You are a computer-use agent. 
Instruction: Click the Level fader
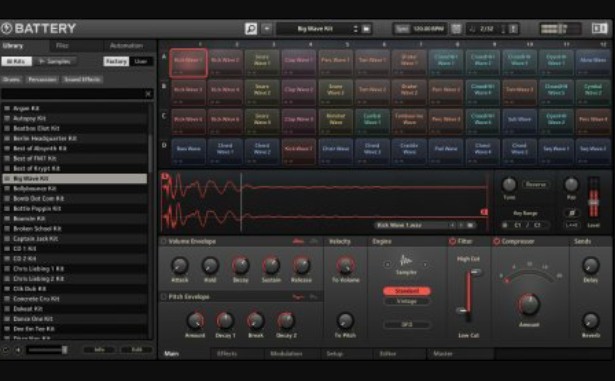coord(593,202)
